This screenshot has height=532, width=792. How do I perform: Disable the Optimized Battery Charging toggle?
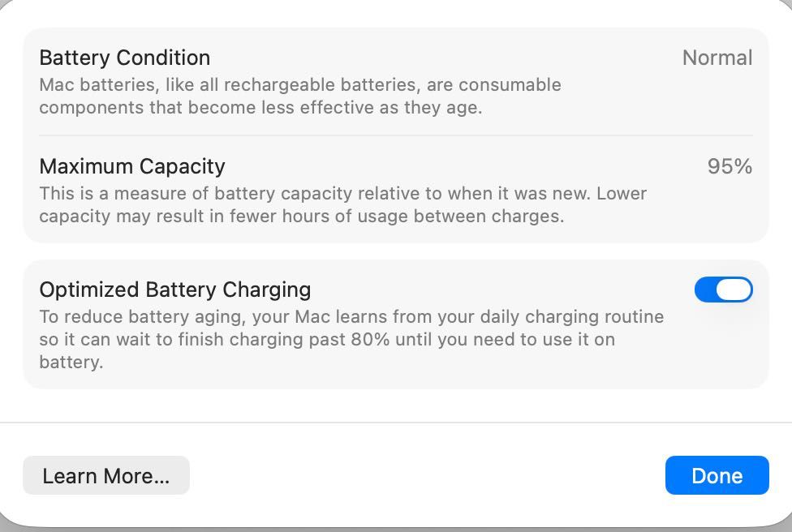723,290
